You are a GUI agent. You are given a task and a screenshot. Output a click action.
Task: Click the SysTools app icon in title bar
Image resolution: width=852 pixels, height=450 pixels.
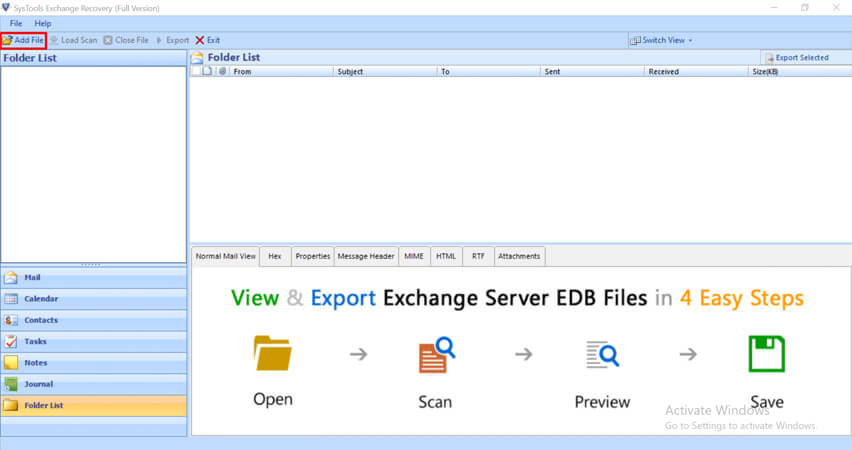pos(6,8)
